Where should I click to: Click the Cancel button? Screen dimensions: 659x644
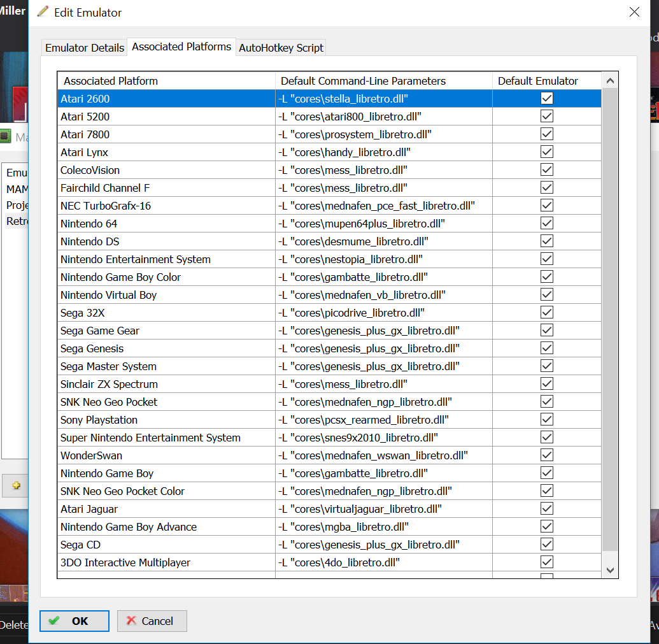[152, 621]
